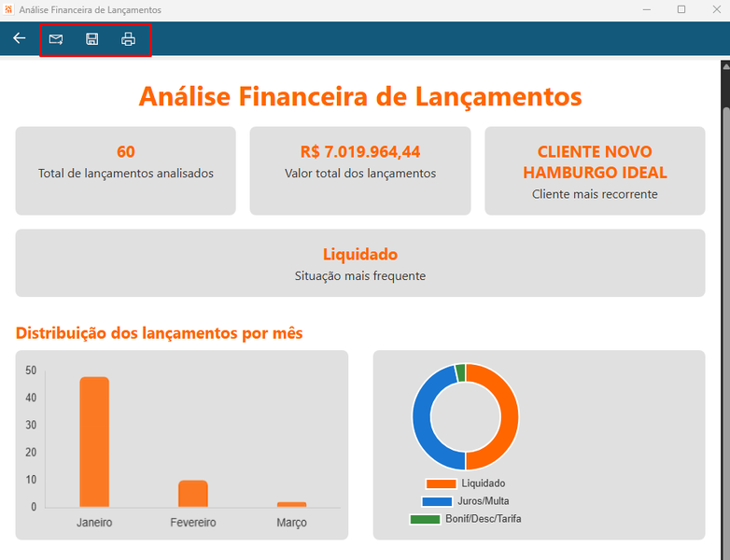
Task: Click the '10' y-axis value
Action: pos(31,480)
